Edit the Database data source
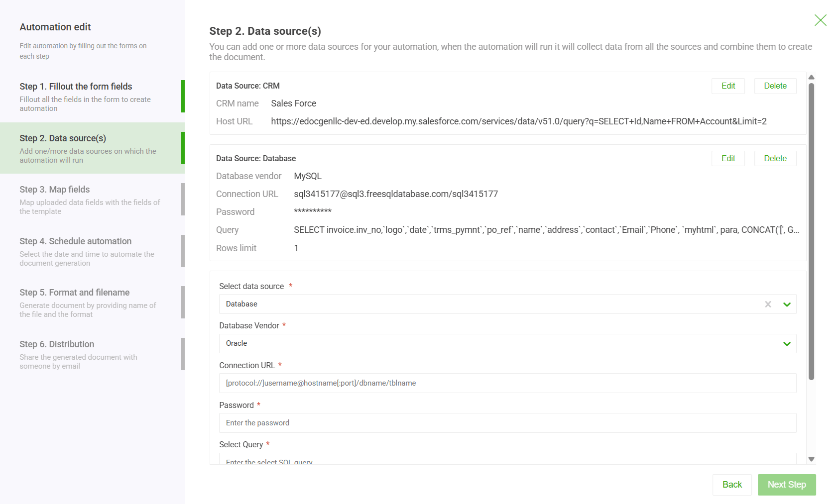The width and height of the screenshot is (840, 504). [728, 158]
